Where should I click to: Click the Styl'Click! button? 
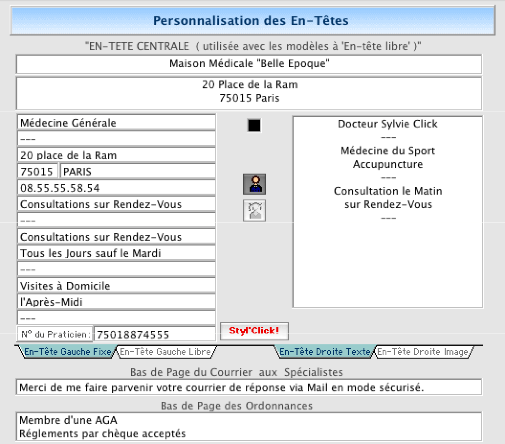[254, 331]
